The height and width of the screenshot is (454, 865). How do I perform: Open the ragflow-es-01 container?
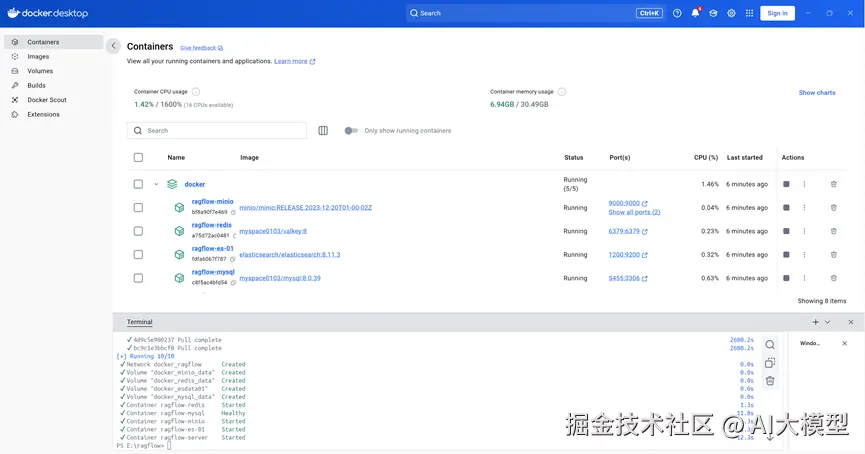pyautogui.click(x=212, y=249)
